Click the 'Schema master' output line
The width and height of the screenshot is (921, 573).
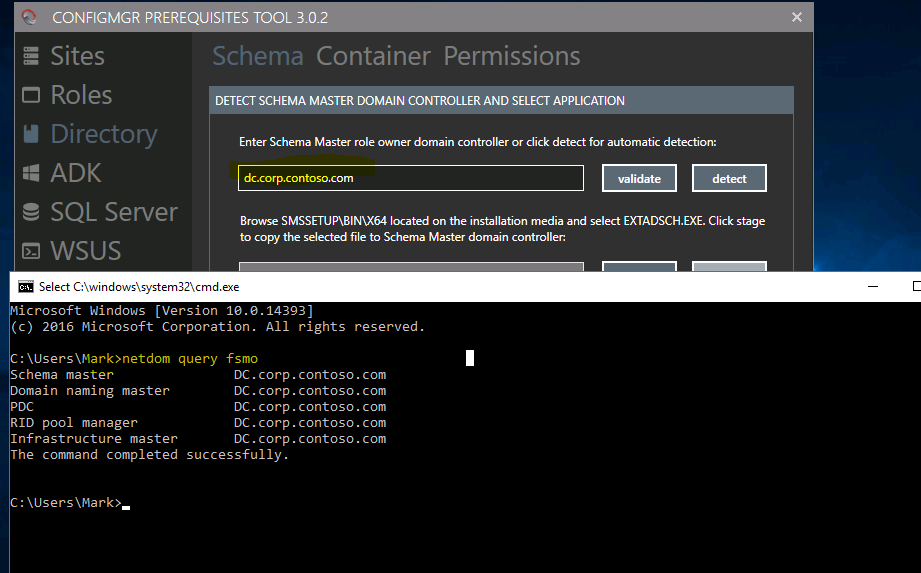[x=198, y=375]
